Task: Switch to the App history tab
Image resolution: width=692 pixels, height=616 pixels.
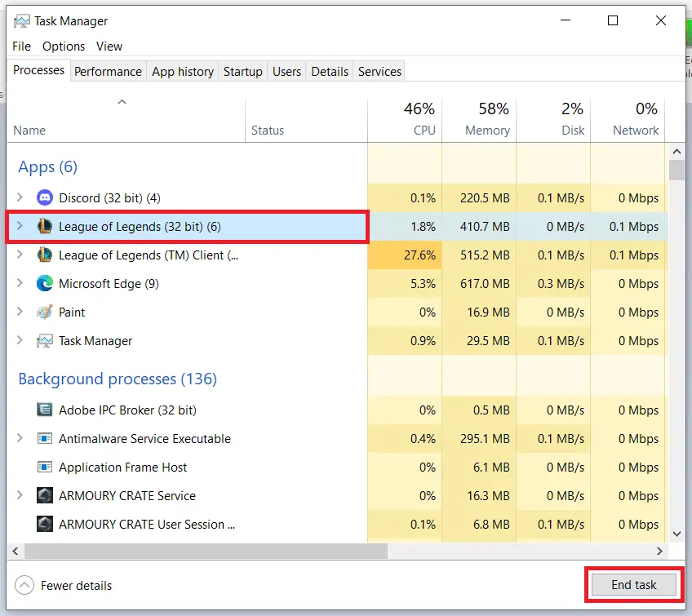Action: coord(183,72)
